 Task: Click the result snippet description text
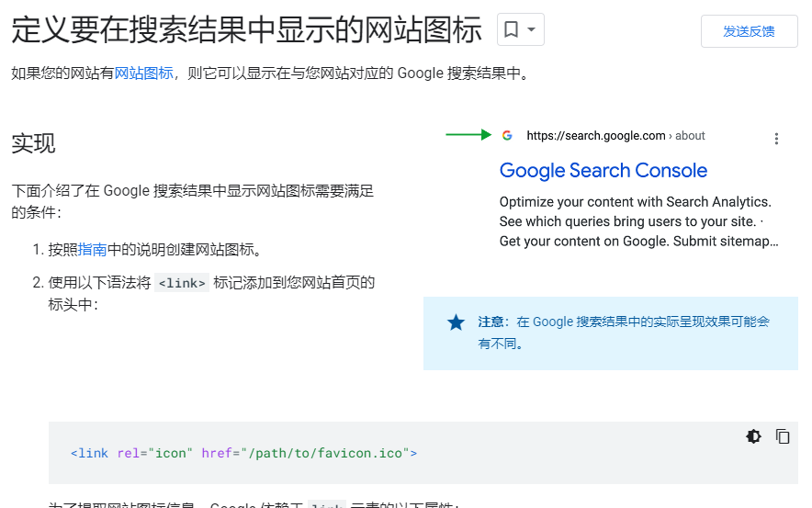pyautogui.click(x=638, y=221)
